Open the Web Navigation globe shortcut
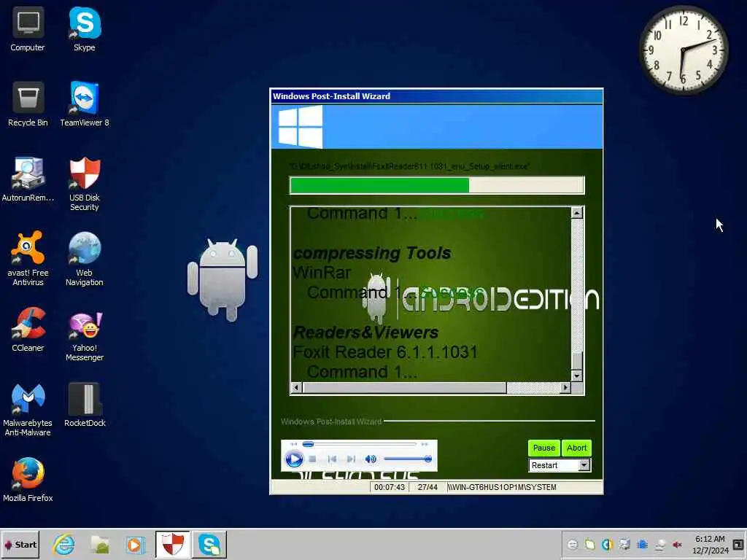Screen dimensions: 747x560 click(85, 259)
